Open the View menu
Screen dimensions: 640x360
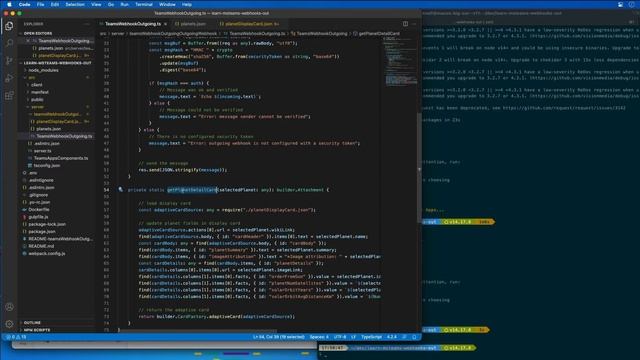pyautogui.click(x=96, y=4)
